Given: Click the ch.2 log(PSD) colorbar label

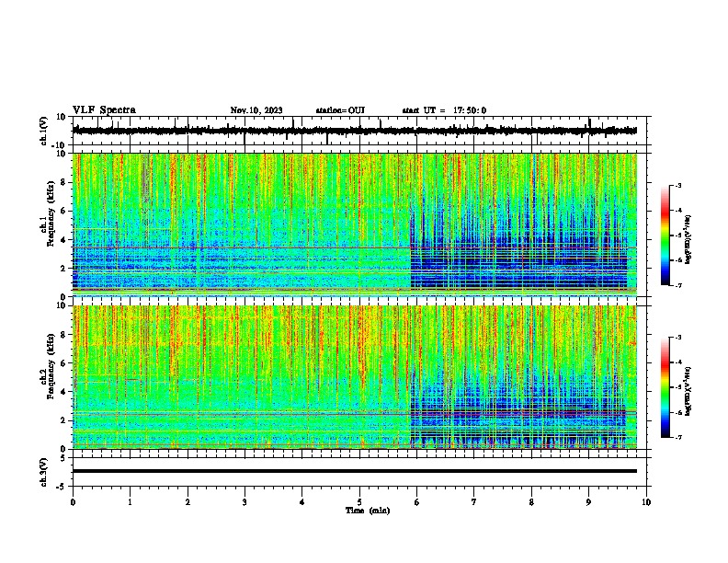Looking at the screenshot, I should tap(688, 391).
